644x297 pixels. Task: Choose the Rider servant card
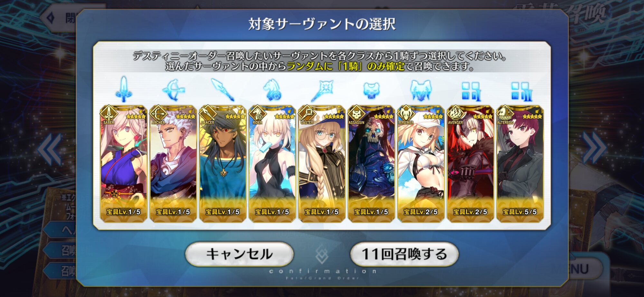[272, 163]
